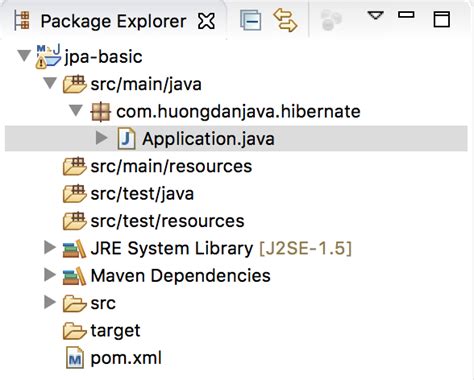
Task: Click the target folder icon
Action: pos(75,331)
